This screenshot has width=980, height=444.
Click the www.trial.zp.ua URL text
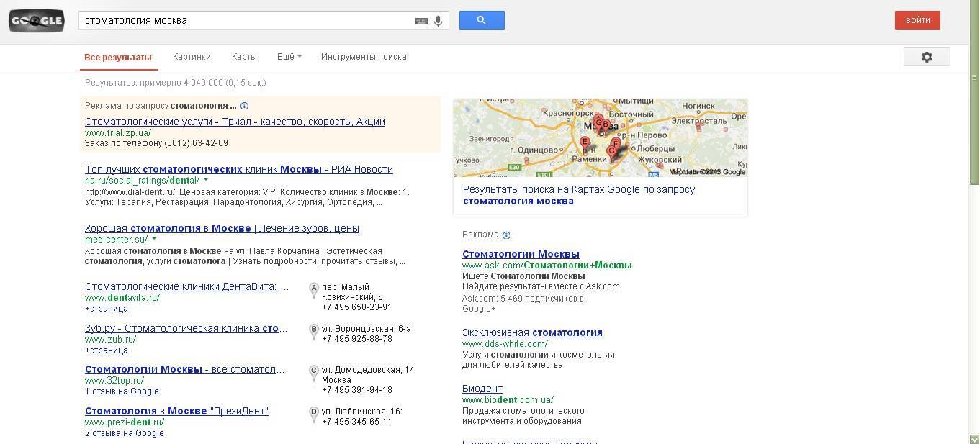[x=118, y=133]
